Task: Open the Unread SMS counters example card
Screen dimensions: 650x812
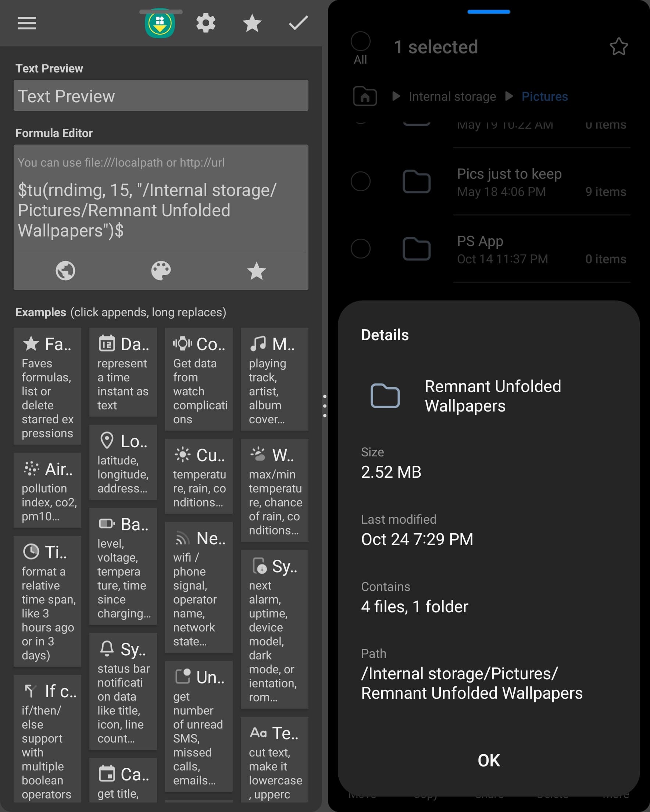Action: pyautogui.click(x=199, y=727)
